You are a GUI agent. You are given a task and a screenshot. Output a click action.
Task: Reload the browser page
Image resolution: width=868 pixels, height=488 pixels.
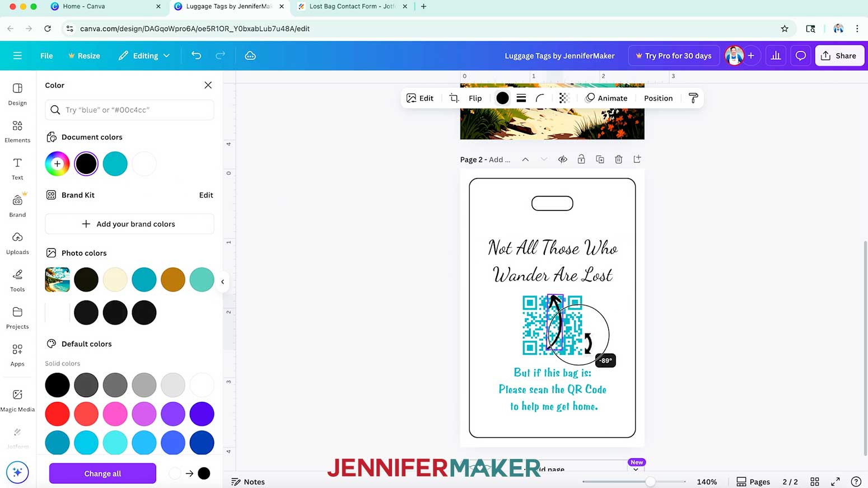[x=48, y=29]
